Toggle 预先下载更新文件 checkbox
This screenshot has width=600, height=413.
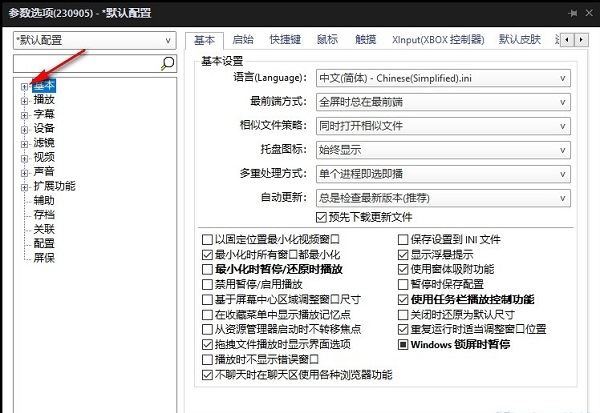click(321, 216)
